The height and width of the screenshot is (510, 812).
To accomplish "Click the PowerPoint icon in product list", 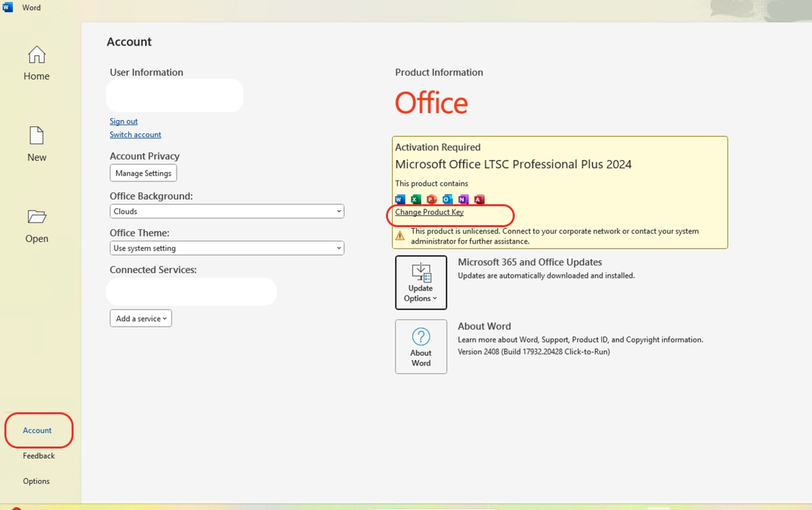I will coord(432,199).
